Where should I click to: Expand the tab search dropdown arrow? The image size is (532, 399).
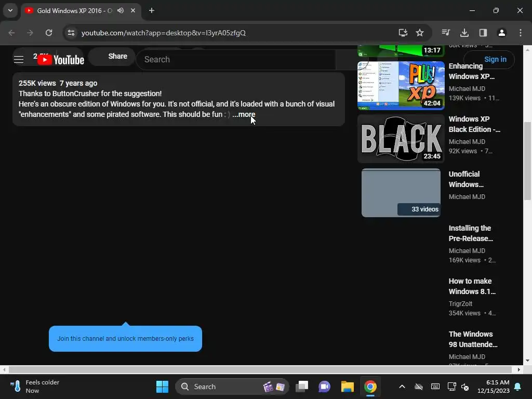(x=10, y=10)
